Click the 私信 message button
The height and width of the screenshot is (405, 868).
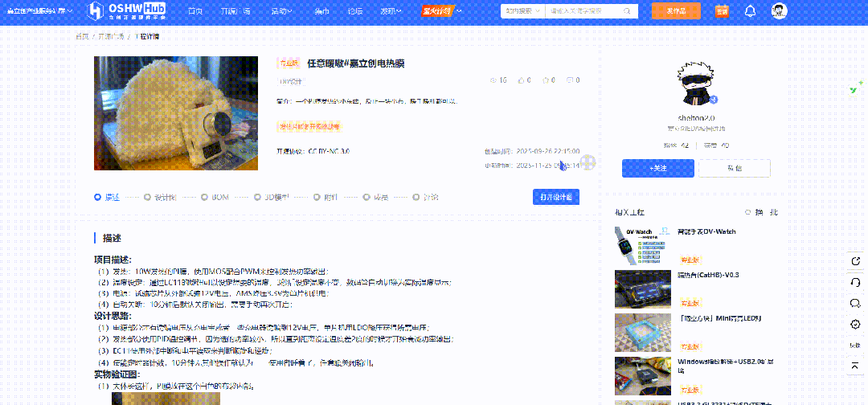[735, 168]
